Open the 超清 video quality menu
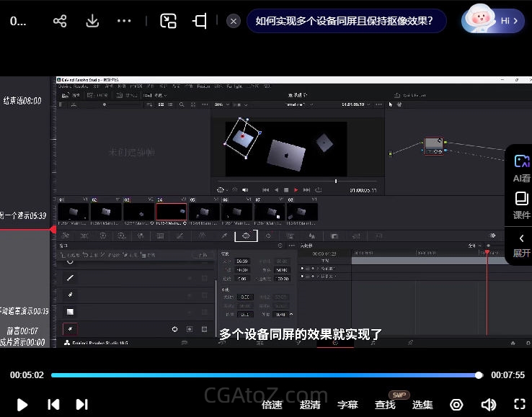Image resolution: width=532 pixels, height=417 pixels. (310, 405)
